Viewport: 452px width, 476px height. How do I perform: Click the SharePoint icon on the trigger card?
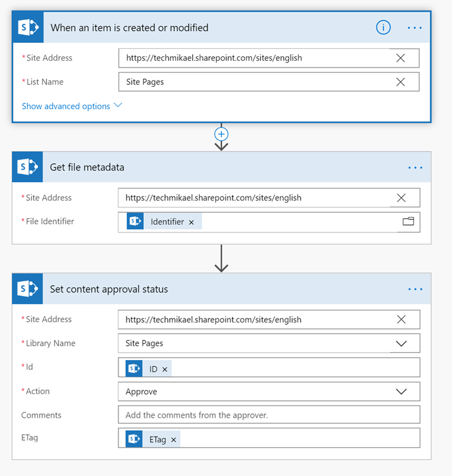(x=28, y=27)
